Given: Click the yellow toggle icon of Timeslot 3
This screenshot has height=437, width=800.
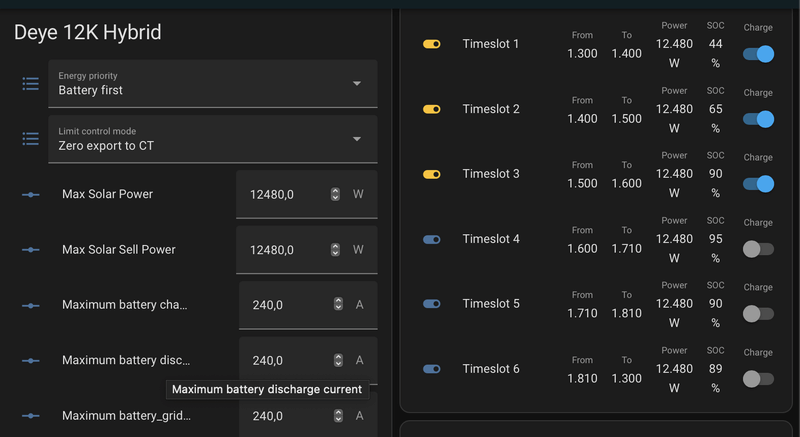Looking at the screenshot, I should 432,174.
